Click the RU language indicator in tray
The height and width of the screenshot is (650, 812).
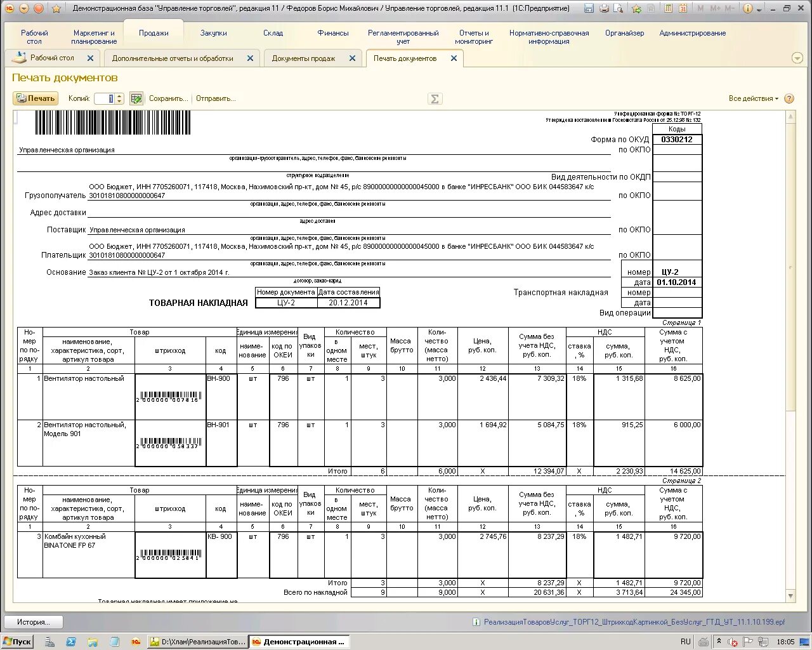point(686,642)
